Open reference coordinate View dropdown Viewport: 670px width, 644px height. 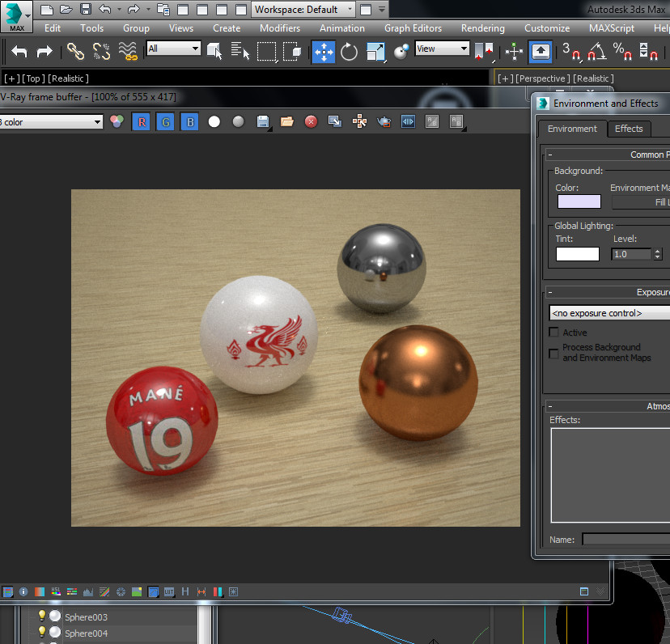442,49
